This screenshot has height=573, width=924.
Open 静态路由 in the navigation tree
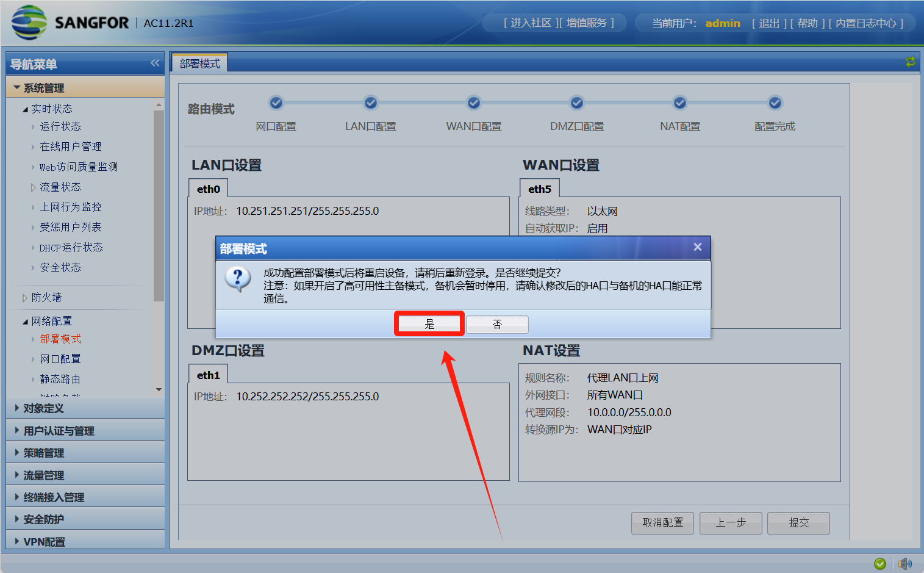pos(60,379)
